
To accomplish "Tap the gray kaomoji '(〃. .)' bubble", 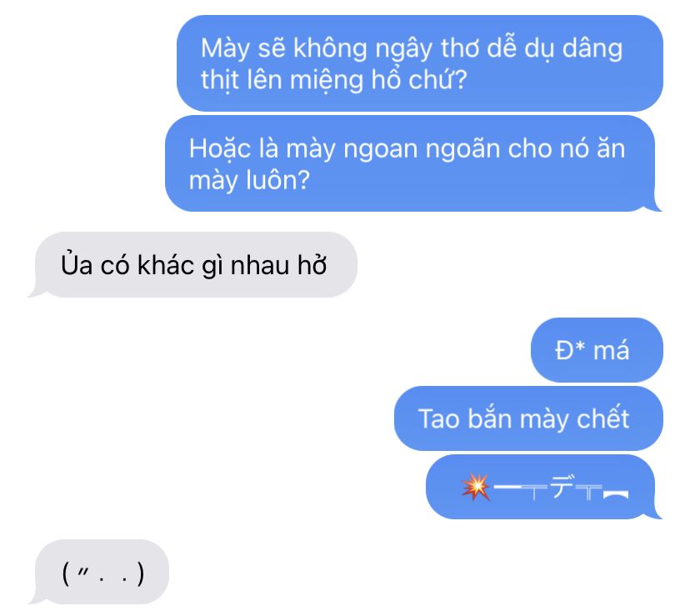I will click(x=98, y=572).
